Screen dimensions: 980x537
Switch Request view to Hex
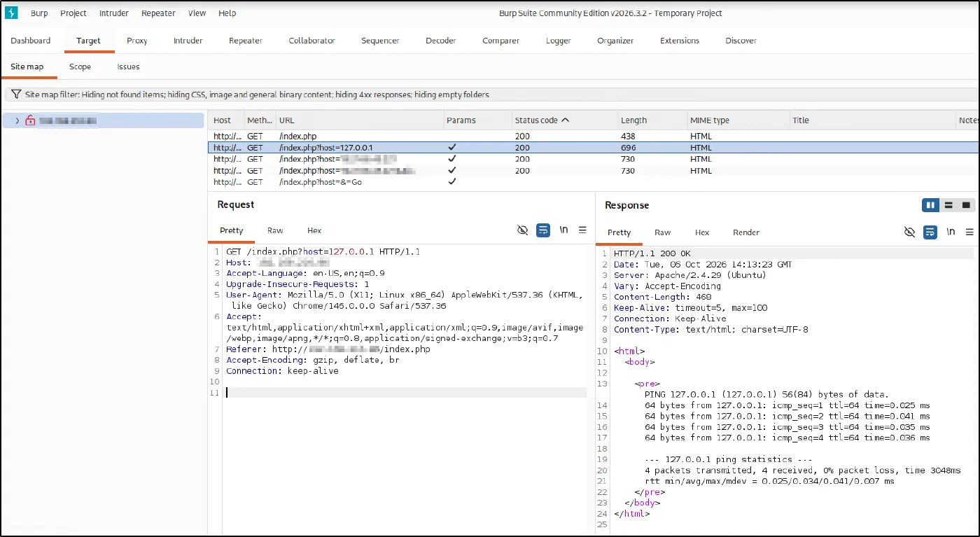point(314,230)
